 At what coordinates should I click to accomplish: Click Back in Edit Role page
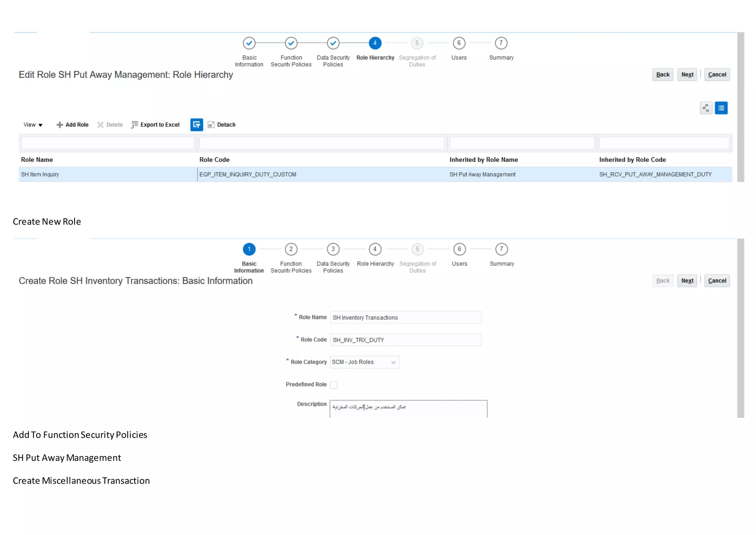pyautogui.click(x=663, y=75)
